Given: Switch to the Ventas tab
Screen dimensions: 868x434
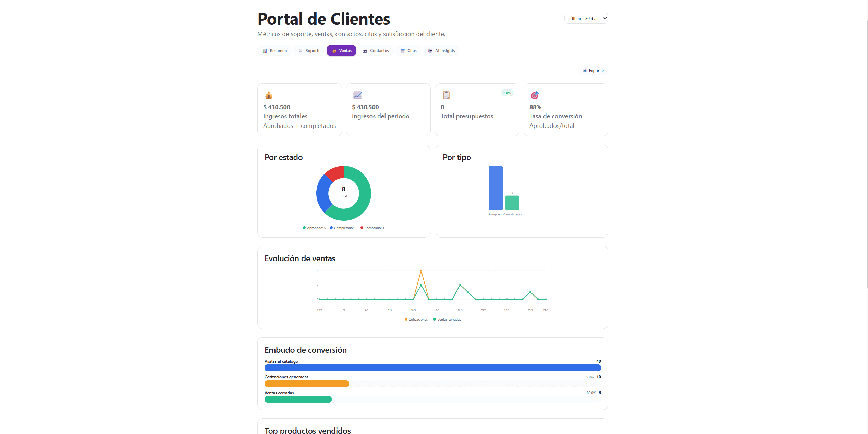Looking at the screenshot, I should [341, 50].
